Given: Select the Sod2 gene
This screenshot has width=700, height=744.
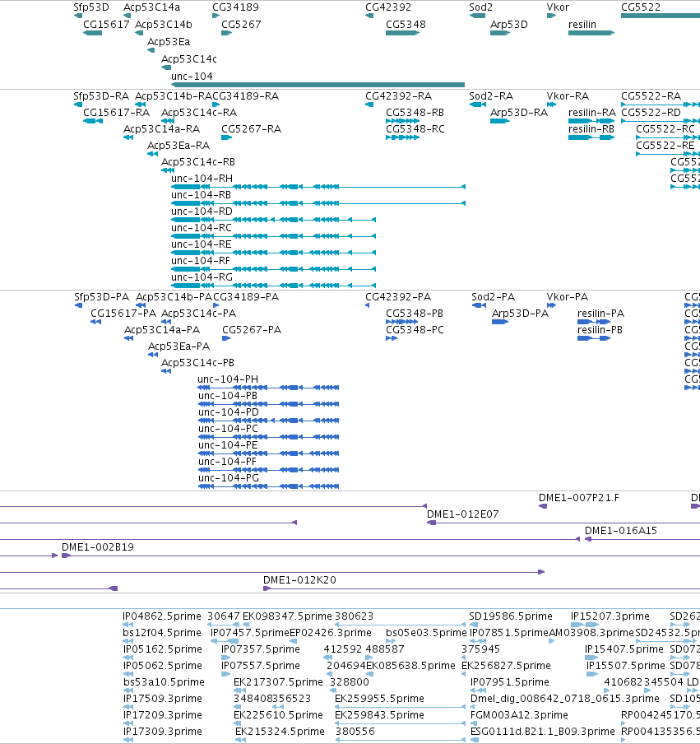Looking at the screenshot, I should click(477, 16).
